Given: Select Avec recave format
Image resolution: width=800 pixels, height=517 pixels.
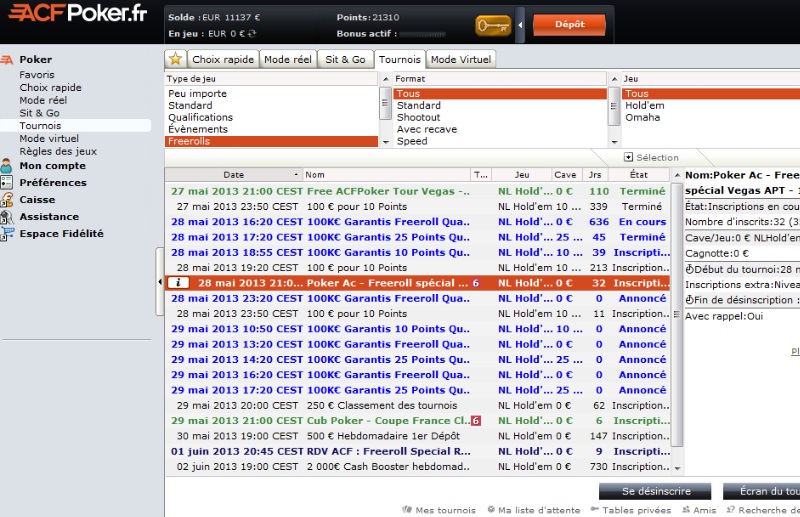Looking at the screenshot, I should click(427, 129).
